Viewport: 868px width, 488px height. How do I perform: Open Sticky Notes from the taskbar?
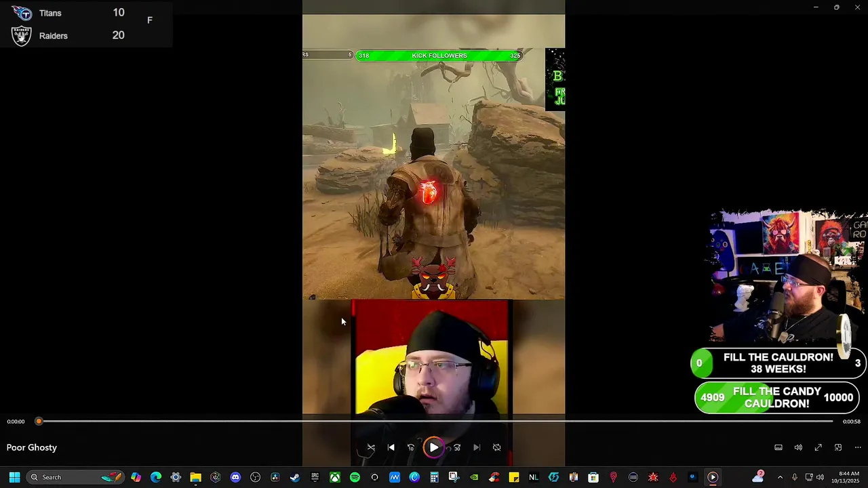tap(514, 477)
